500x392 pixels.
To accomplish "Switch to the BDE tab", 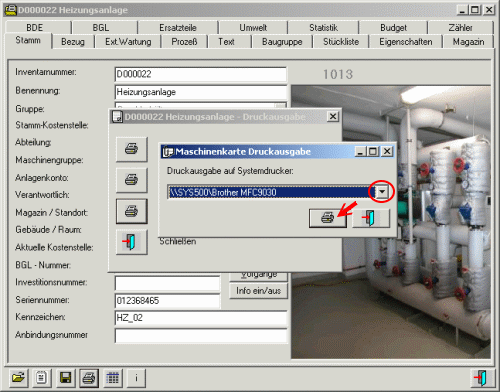I will coord(38,27).
